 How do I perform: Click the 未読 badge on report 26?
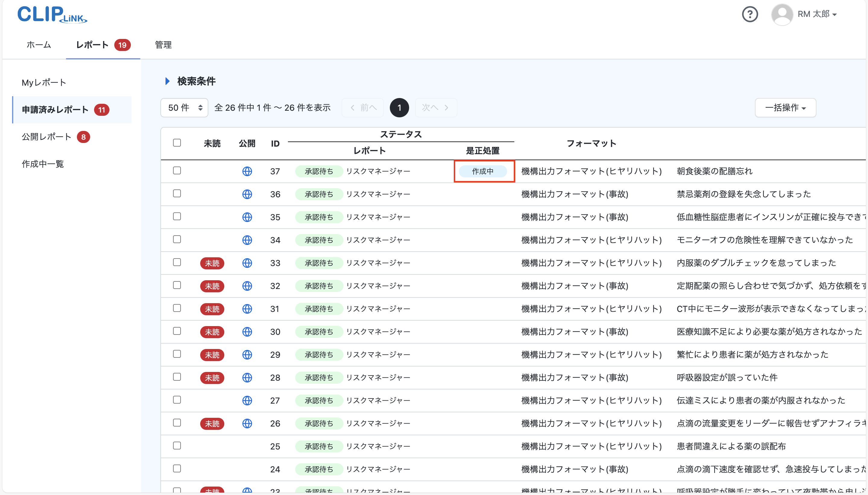click(x=212, y=424)
